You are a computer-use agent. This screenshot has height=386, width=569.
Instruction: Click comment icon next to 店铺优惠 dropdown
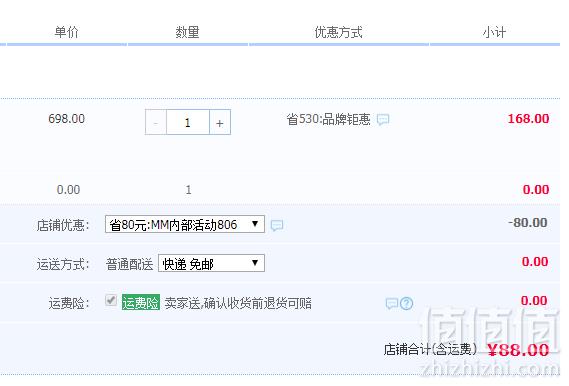pyautogui.click(x=277, y=225)
